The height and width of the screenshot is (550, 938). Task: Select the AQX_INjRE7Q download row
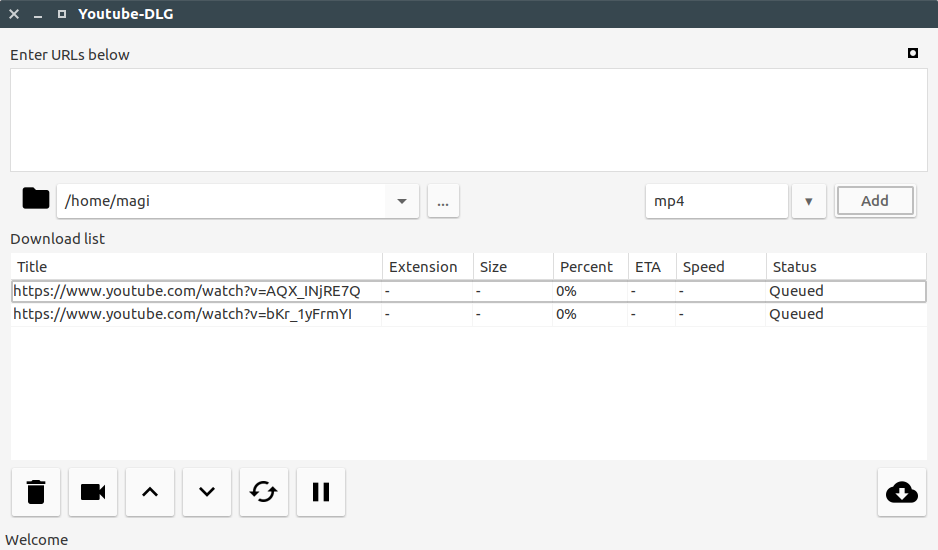tap(468, 291)
